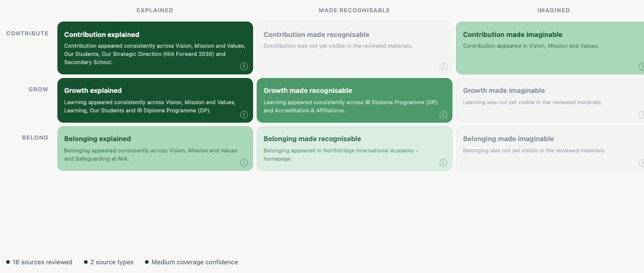Click the CONTRIBUTE row label

tap(27, 33)
